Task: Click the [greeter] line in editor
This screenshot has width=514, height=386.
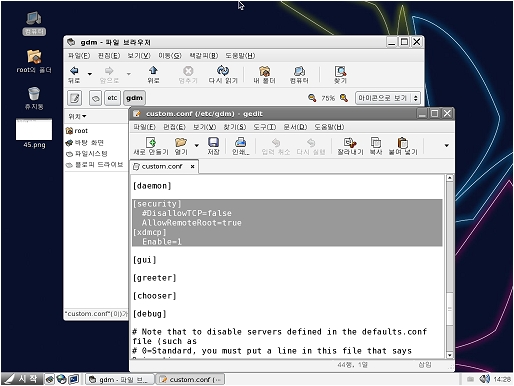Action: click(154, 278)
